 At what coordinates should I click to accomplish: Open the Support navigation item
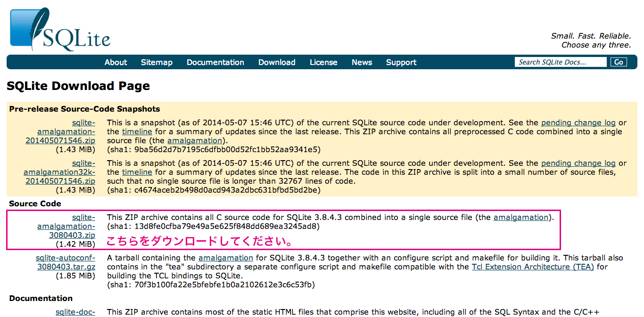pos(401,62)
